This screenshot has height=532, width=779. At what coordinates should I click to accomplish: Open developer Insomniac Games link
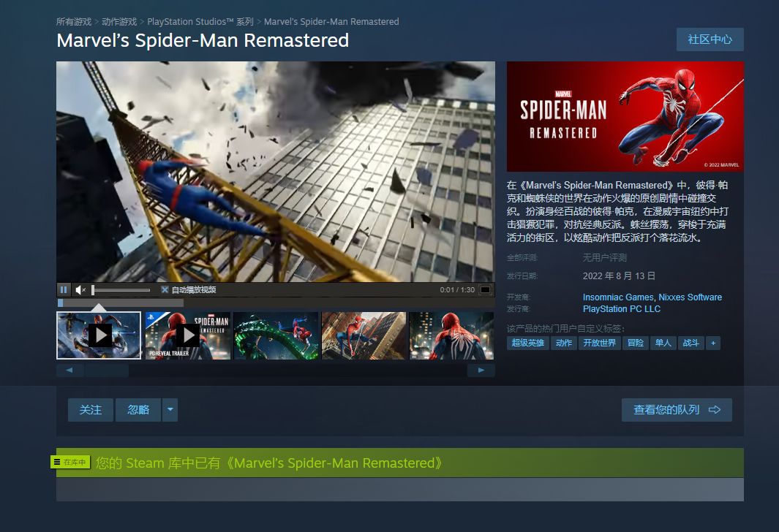(x=618, y=297)
